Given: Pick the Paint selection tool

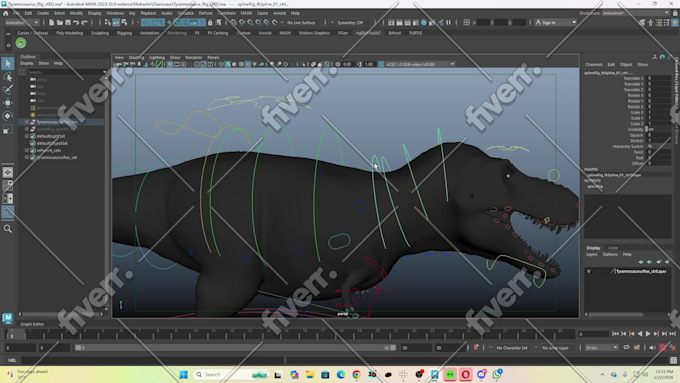Looking at the screenshot, I should click(x=8, y=90).
